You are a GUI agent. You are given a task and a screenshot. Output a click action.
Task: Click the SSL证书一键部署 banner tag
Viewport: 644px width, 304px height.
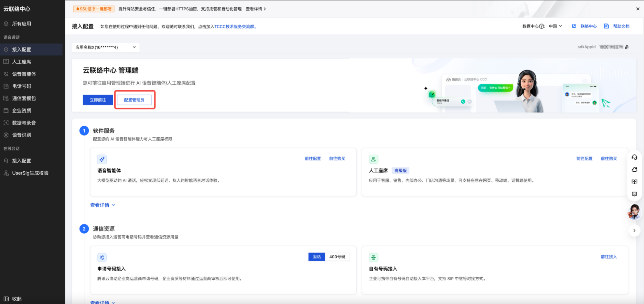coord(94,9)
